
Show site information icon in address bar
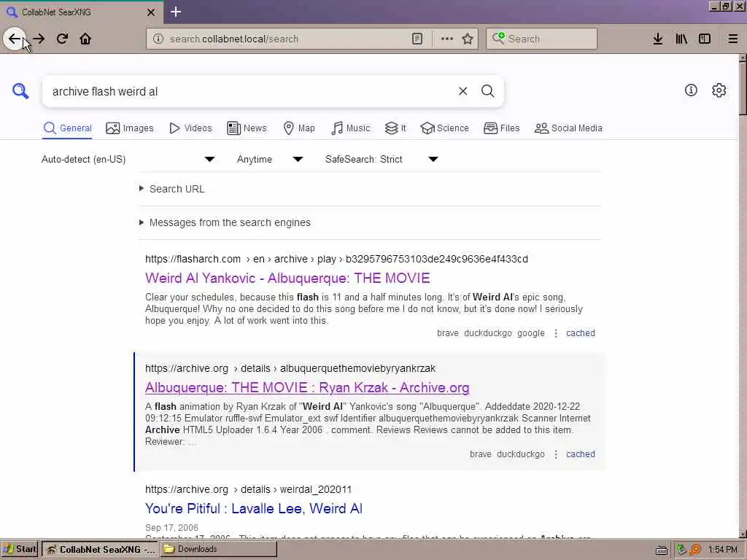[158, 39]
